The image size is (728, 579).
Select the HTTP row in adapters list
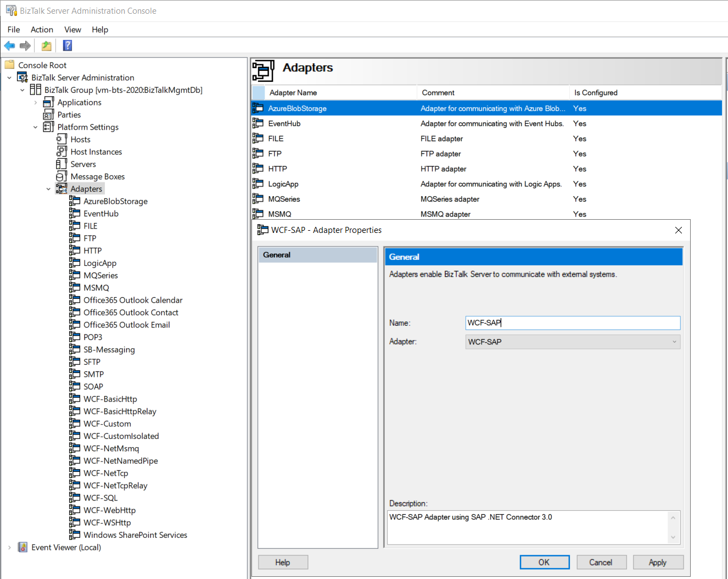coord(486,169)
